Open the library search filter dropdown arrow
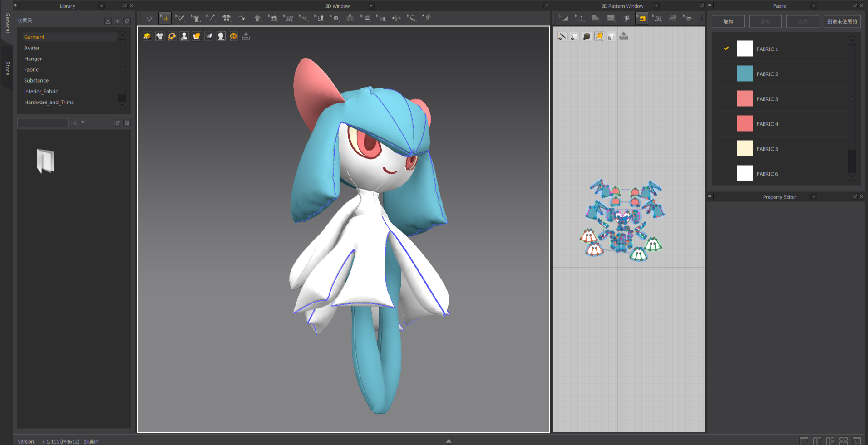Viewport: 868px width, 445px height. [83, 122]
